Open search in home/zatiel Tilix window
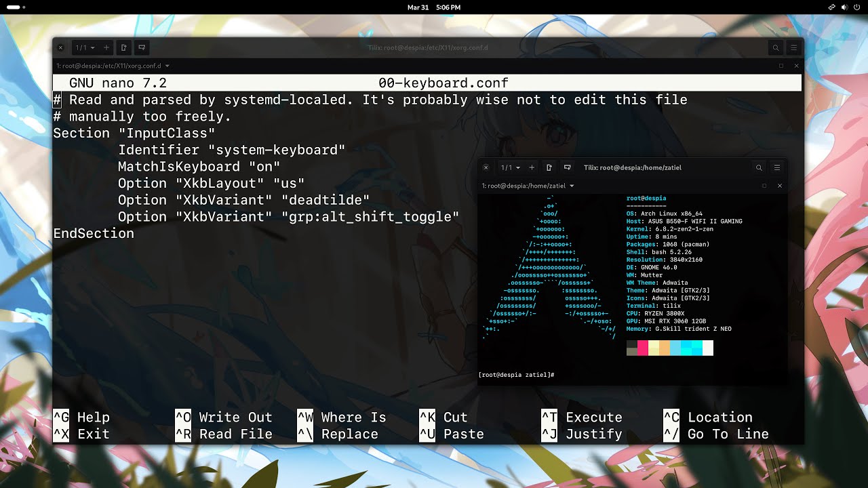Image resolution: width=868 pixels, height=488 pixels. click(759, 167)
